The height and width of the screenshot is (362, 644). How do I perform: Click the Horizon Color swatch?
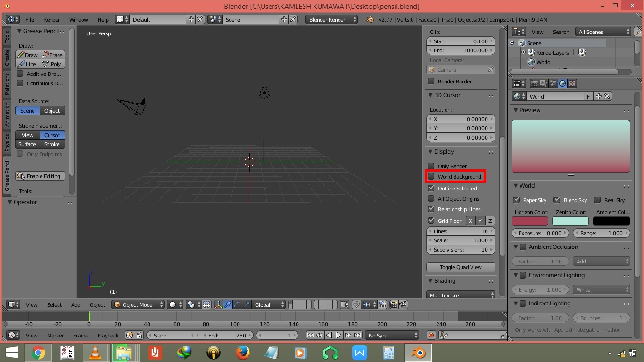click(530, 220)
